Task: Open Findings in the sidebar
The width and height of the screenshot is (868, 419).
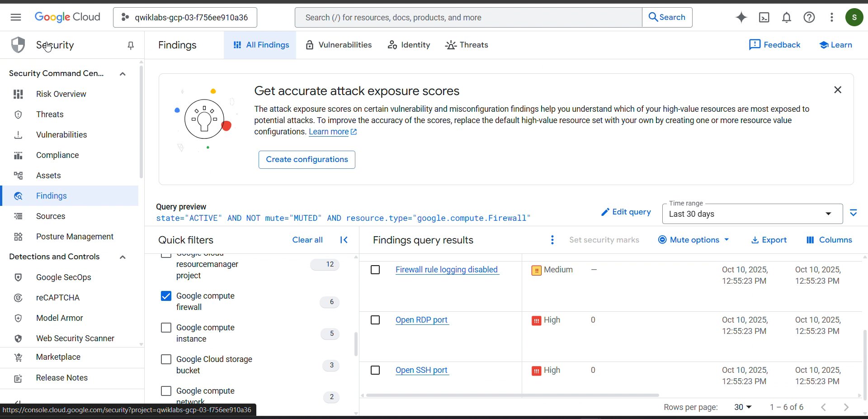Action: pos(69,196)
